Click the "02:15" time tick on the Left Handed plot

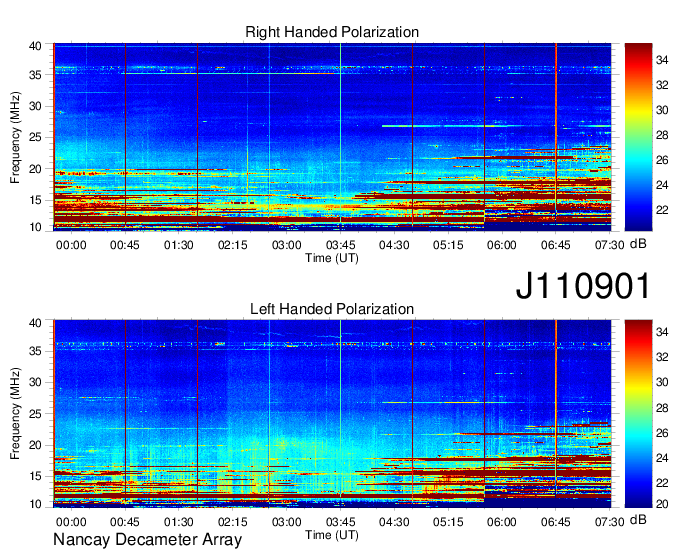pos(232,522)
